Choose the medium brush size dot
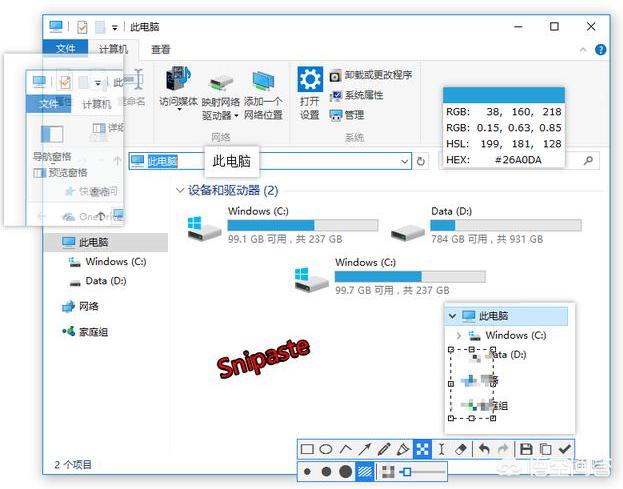623x489 pixels. [x=326, y=472]
